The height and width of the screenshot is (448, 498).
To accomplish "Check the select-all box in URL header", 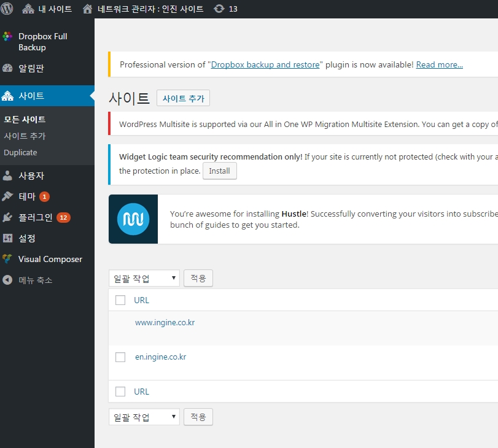I will click(120, 300).
